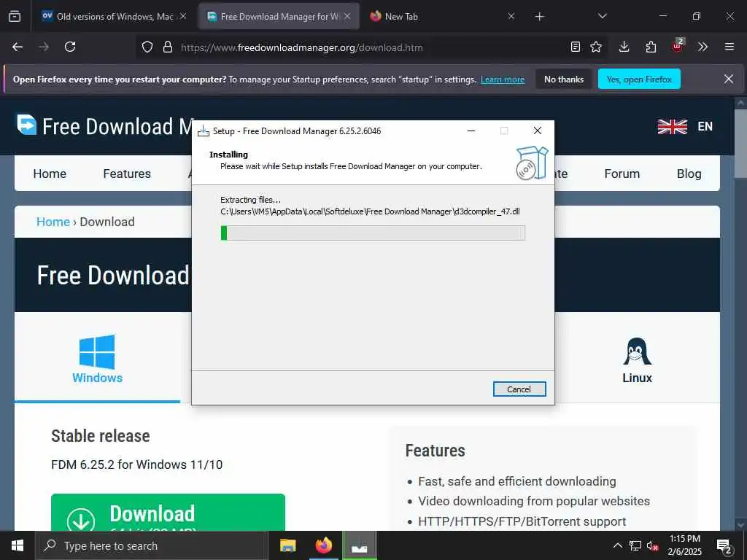Click the Firefox back arrow button

(18, 47)
